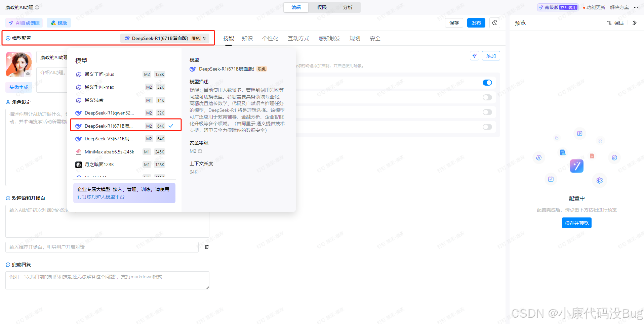Click the 头像生成 button
This screenshot has height=324, width=644.
(x=19, y=87)
